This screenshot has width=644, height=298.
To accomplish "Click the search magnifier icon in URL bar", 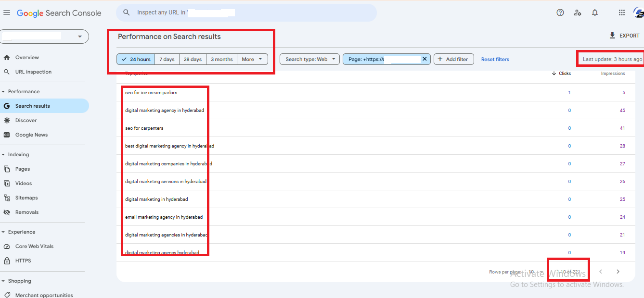I will tap(127, 12).
